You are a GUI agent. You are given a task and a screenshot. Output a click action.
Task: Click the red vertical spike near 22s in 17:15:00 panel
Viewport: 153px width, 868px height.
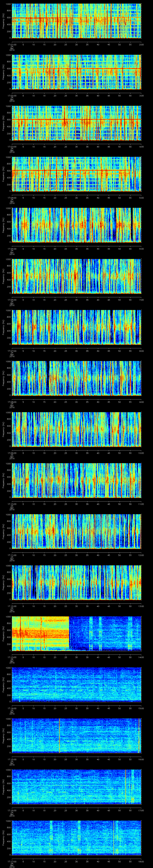click(59, 736)
